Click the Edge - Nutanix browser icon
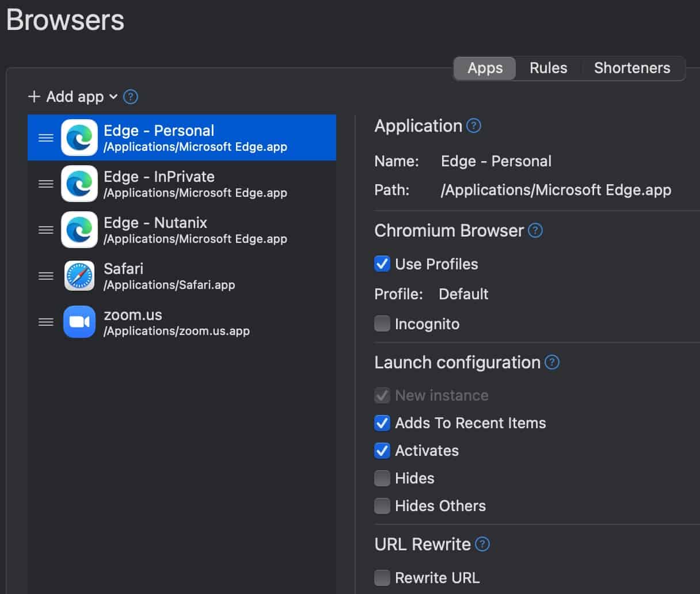Screen dimensions: 700x594 [x=79, y=230]
